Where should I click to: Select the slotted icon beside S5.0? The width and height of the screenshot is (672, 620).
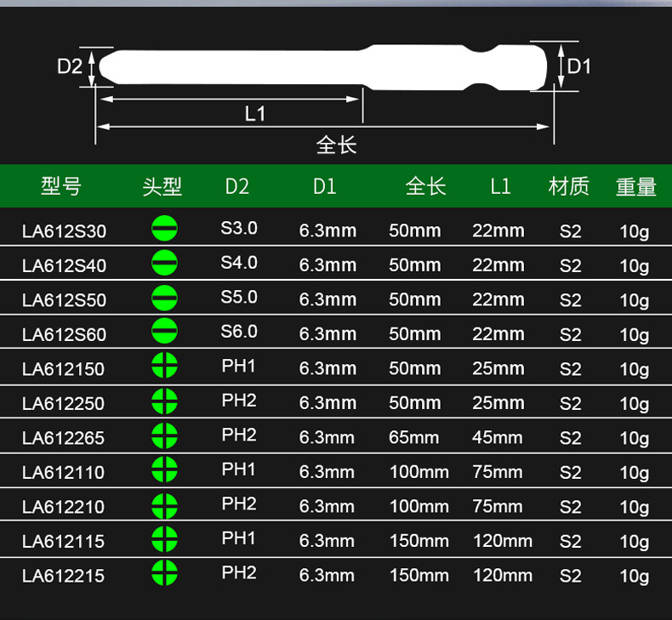pos(164,298)
